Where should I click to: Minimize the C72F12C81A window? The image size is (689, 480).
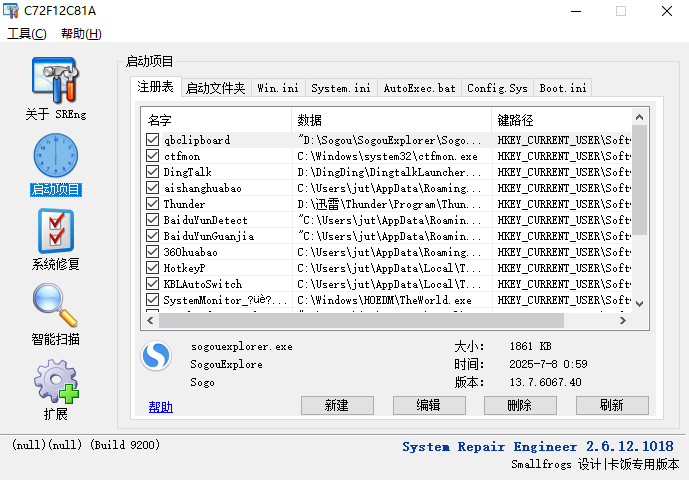576,11
